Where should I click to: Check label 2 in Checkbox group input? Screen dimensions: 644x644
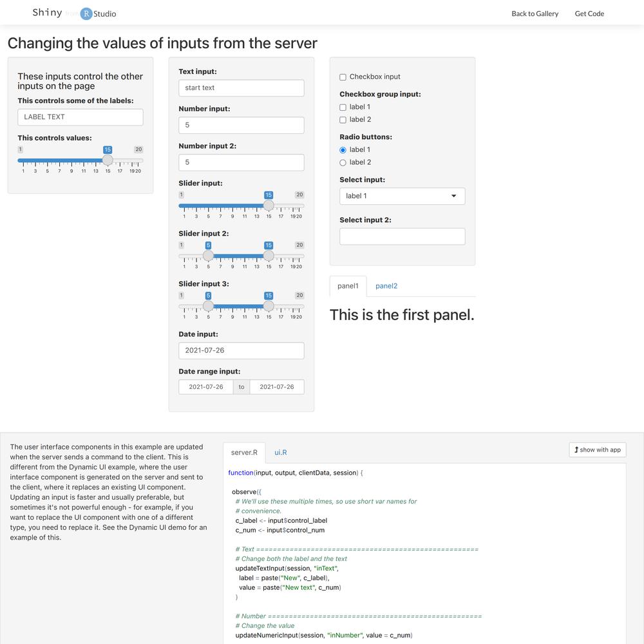click(x=343, y=120)
